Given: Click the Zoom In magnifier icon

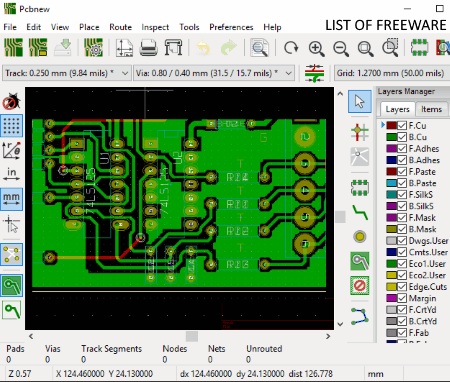Looking at the screenshot, I should (x=316, y=48).
